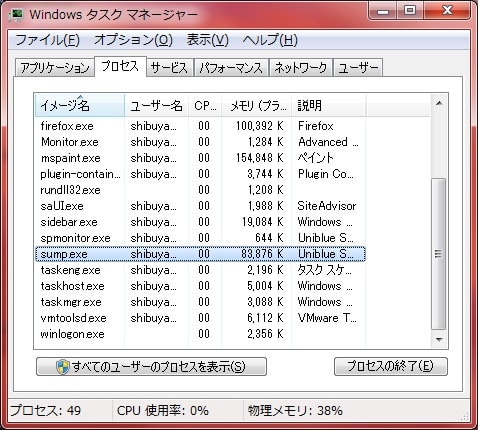
Task: Click すべてのユーザーのプロセスを表示 button
Action: click(x=151, y=367)
